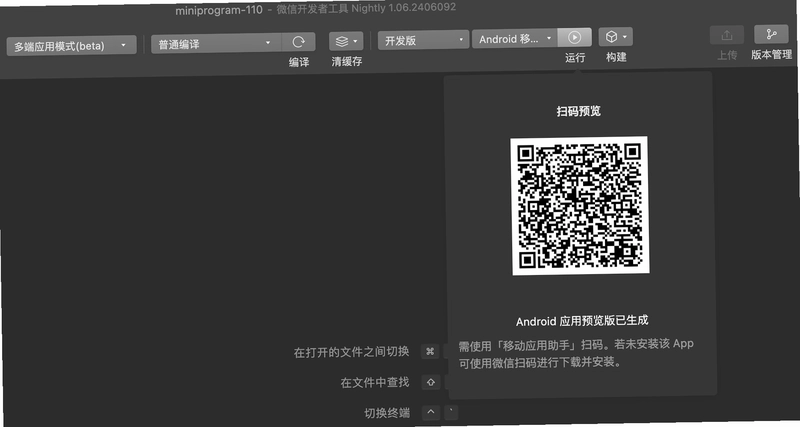Click the Android 应用预览版已生成 text
This screenshot has height=427, width=800.
(x=582, y=321)
